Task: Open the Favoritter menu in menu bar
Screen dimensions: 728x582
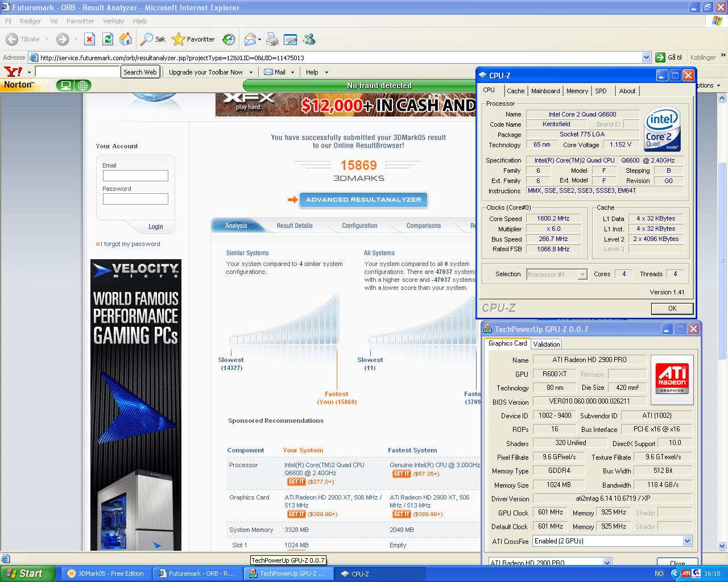Action: tap(80, 21)
